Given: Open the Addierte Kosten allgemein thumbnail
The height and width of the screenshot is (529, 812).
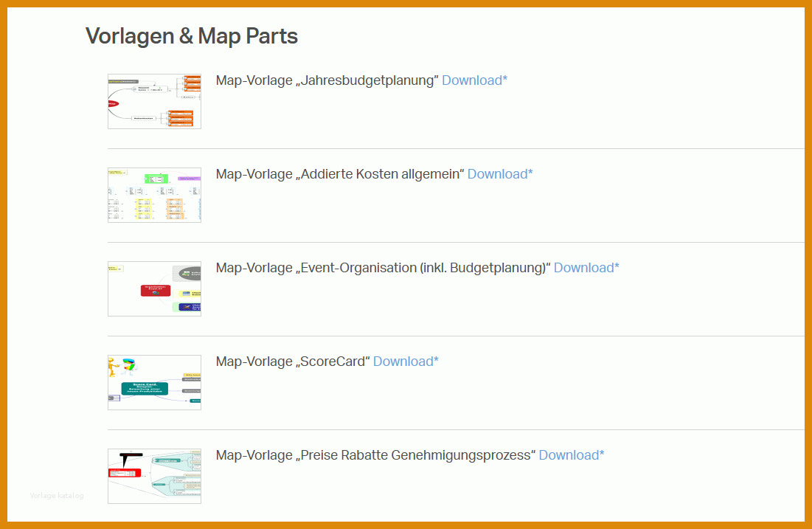Looking at the screenshot, I should pos(154,195).
